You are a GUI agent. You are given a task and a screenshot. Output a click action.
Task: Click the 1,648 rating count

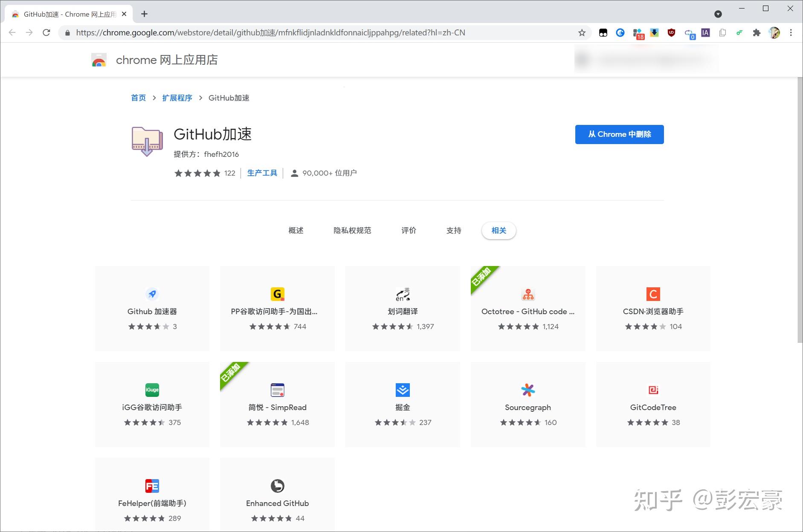click(x=300, y=422)
